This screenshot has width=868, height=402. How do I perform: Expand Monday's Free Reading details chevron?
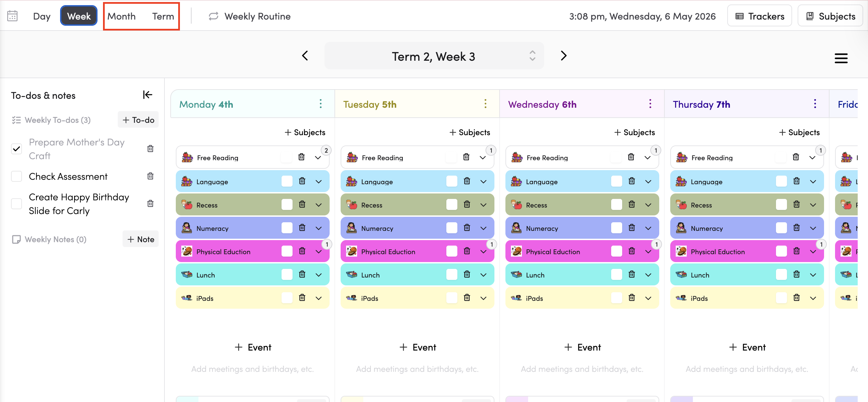click(x=318, y=157)
